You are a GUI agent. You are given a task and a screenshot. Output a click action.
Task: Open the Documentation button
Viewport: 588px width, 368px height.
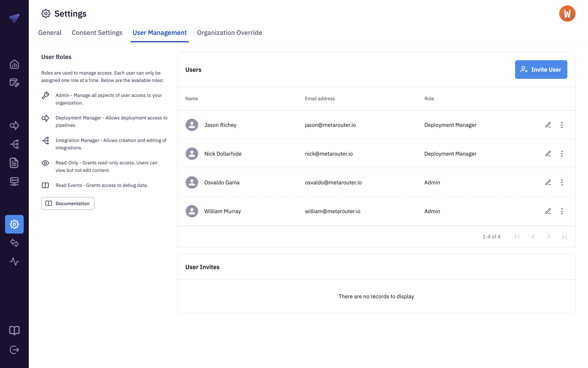68,204
